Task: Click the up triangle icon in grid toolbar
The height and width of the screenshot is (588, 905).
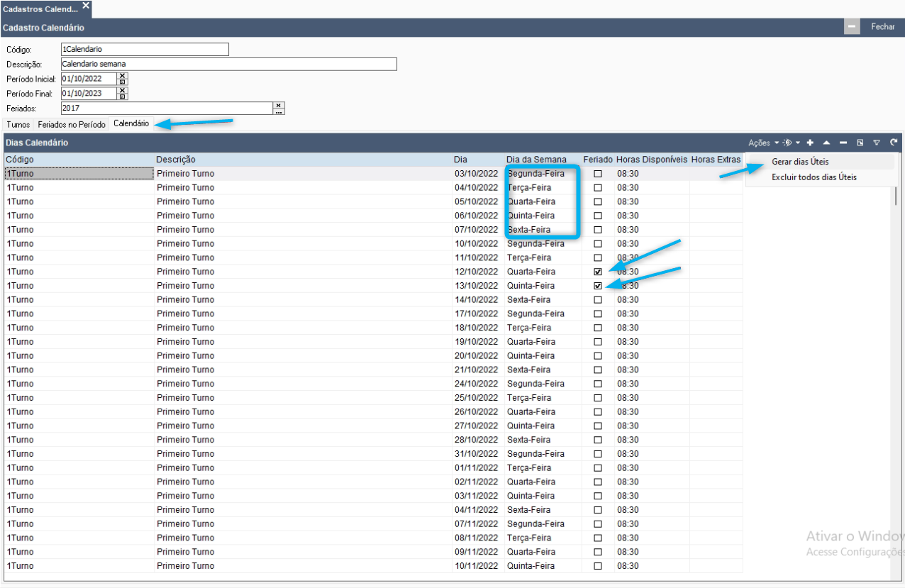Action: pos(826,143)
